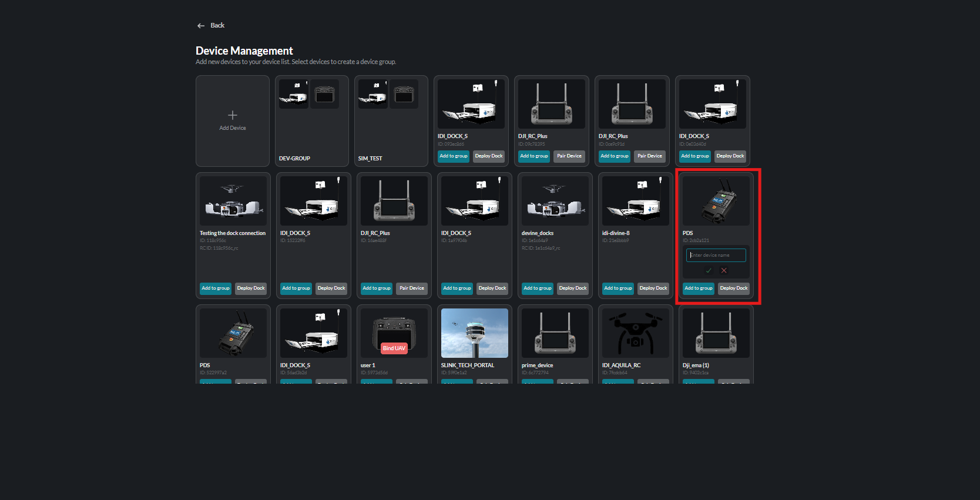
Task: Select the IDI_DOCK_S 093ec8d6 dock thumbnail
Action: point(471,104)
